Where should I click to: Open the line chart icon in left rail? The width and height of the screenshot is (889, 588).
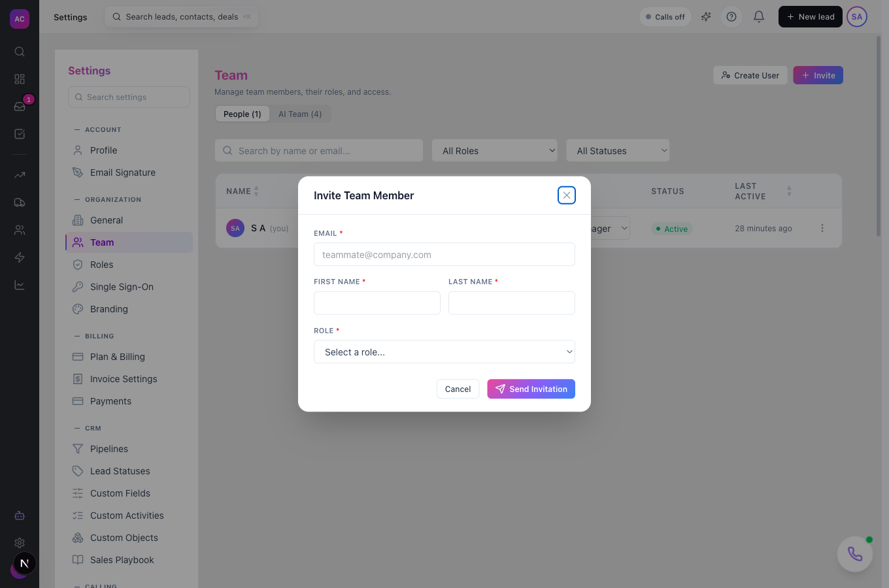tap(20, 285)
